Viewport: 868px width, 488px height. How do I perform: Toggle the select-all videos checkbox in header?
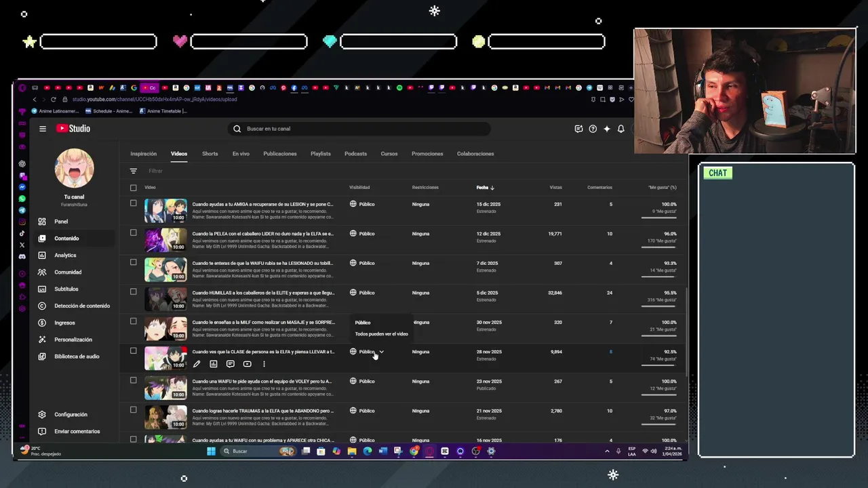coord(134,188)
